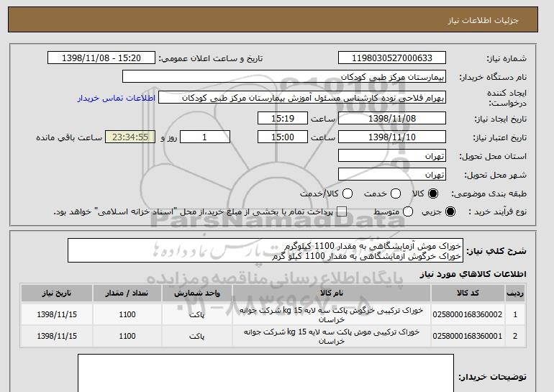
Task: Click the تعداد / مقدار column header
Action: point(127,293)
